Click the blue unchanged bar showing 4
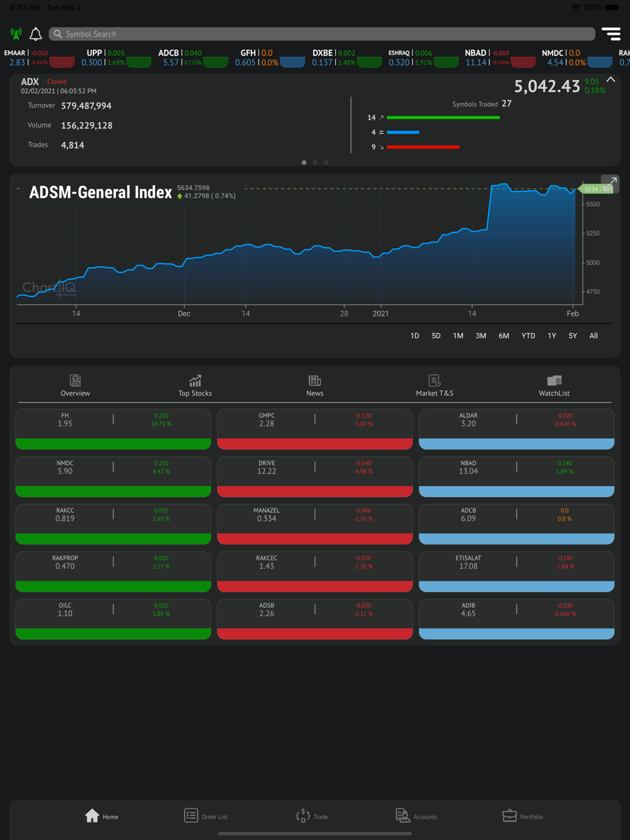630x840 pixels. point(403,132)
